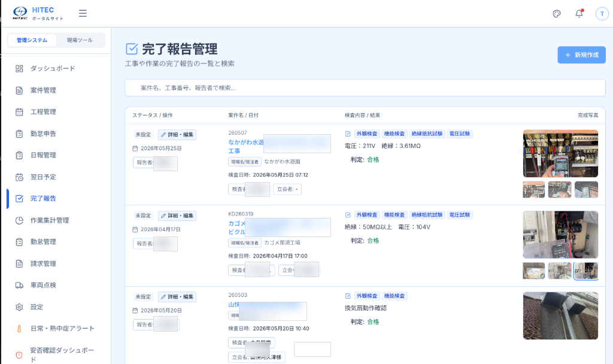Toggle the hamburger menu icon
613x364 pixels.
point(83,13)
